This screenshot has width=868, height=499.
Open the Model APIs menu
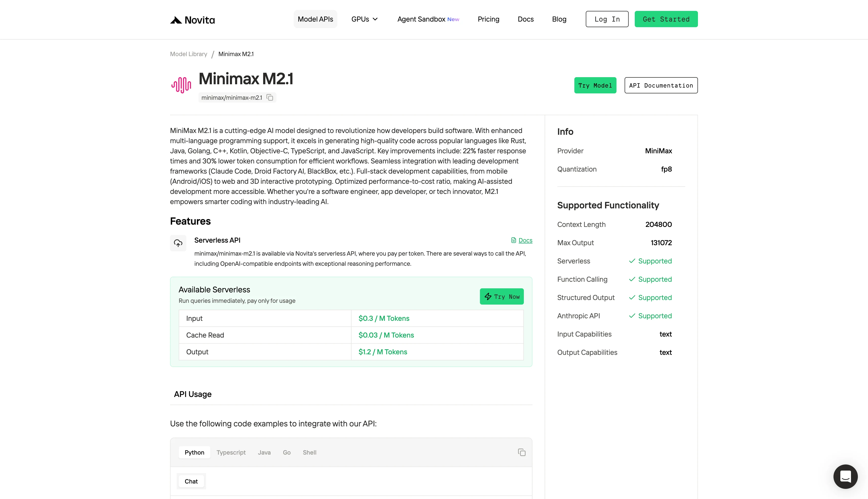315,19
